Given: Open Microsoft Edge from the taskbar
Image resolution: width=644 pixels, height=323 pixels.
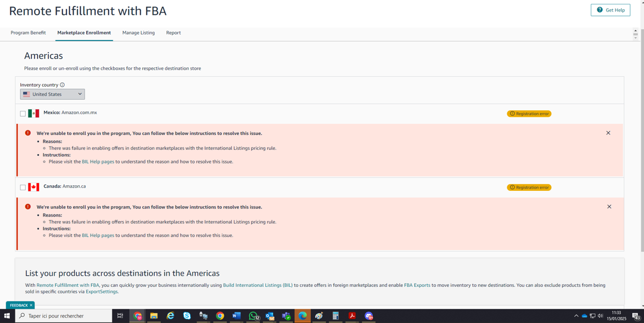Looking at the screenshot, I should pos(303,316).
